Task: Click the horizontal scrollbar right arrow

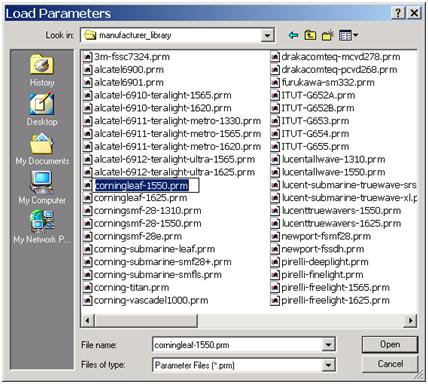Action: click(410, 321)
